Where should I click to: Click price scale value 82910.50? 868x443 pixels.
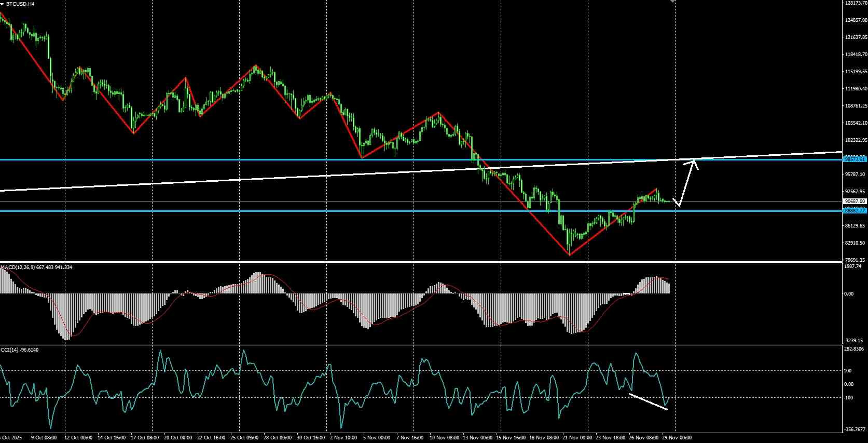coord(855,243)
